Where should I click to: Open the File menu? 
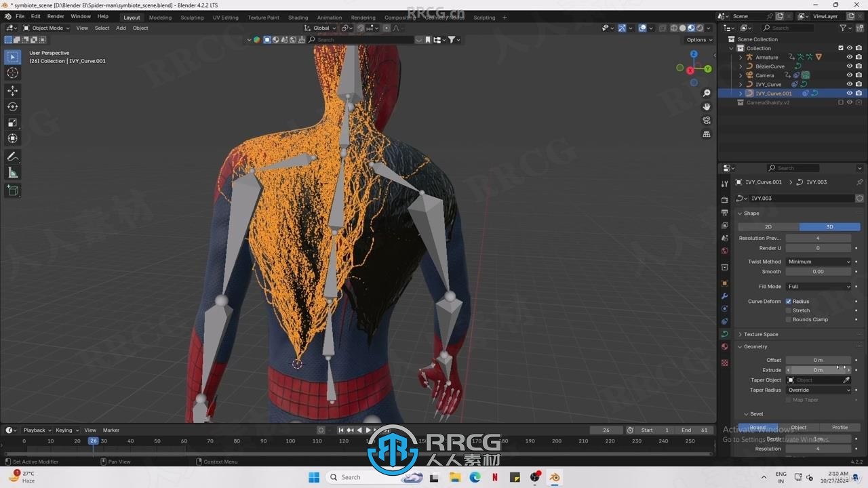click(x=20, y=16)
